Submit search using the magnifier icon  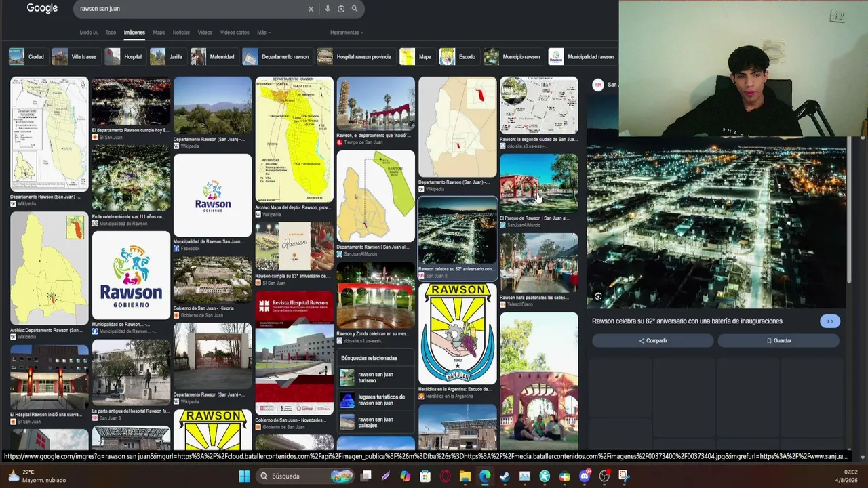tap(354, 9)
